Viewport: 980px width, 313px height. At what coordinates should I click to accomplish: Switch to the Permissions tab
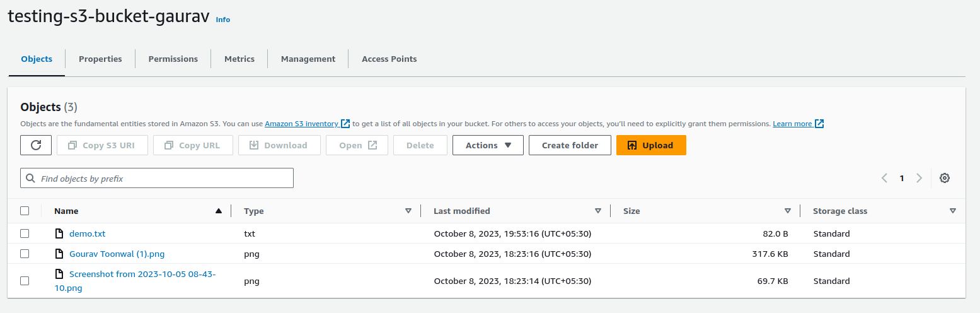pyautogui.click(x=173, y=59)
